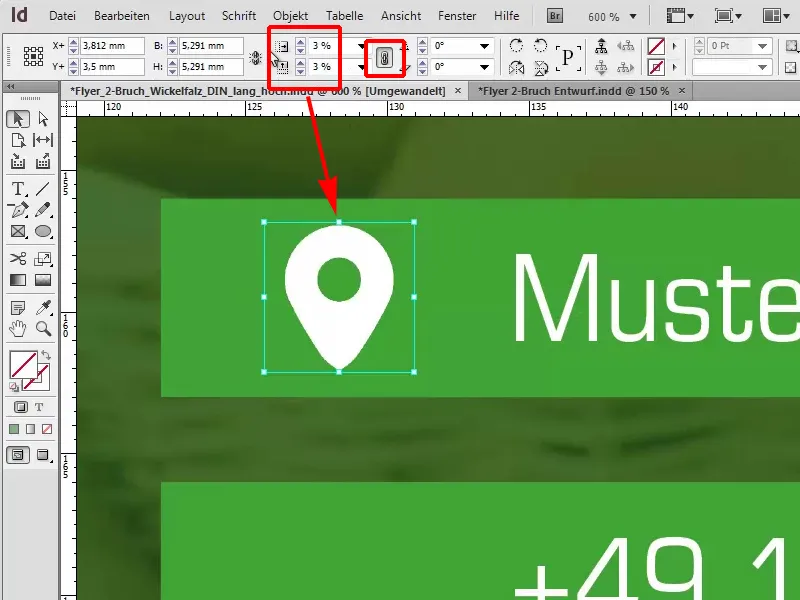Image resolution: width=800 pixels, height=600 pixels.
Task: Close the Flyer 2-Bruch Entwurf.indd tab
Action: (682, 90)
